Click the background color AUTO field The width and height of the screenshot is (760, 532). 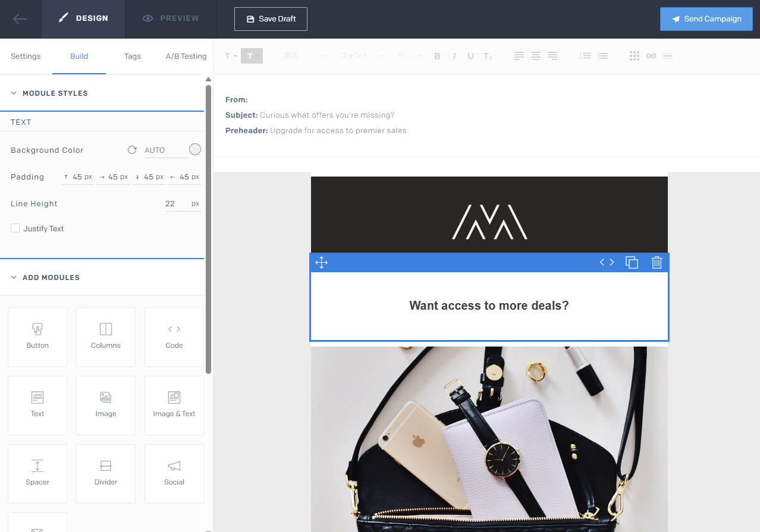166,150
